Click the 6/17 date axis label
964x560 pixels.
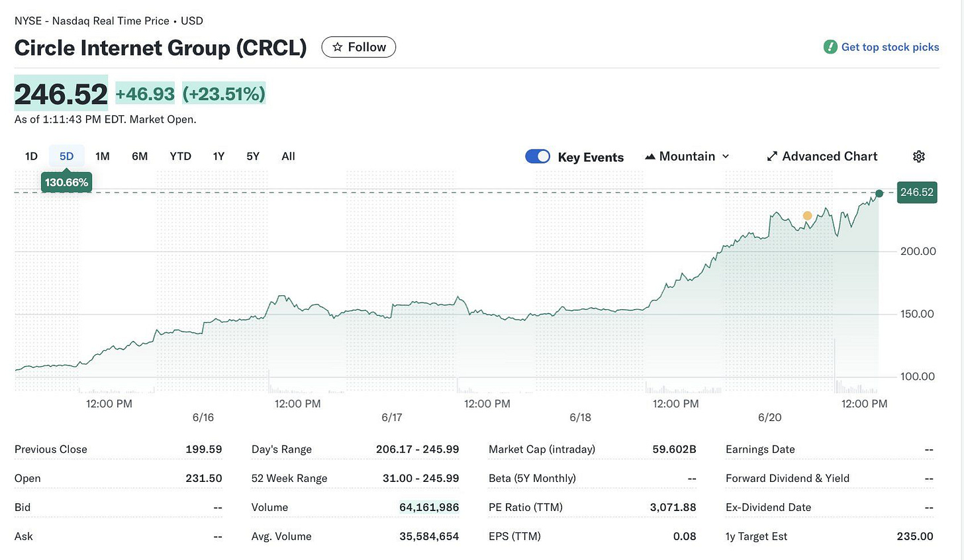pyautogui.click(x=392, y=418)
